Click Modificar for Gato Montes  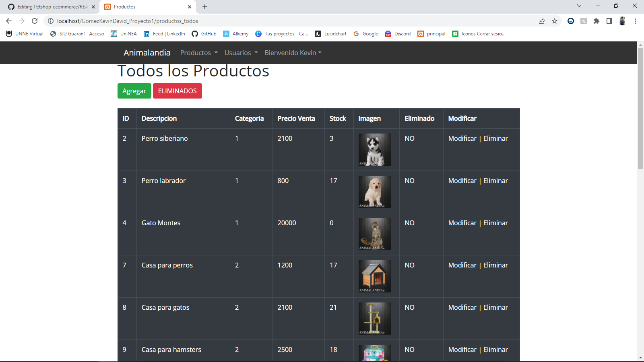click(x=462, y=222)
